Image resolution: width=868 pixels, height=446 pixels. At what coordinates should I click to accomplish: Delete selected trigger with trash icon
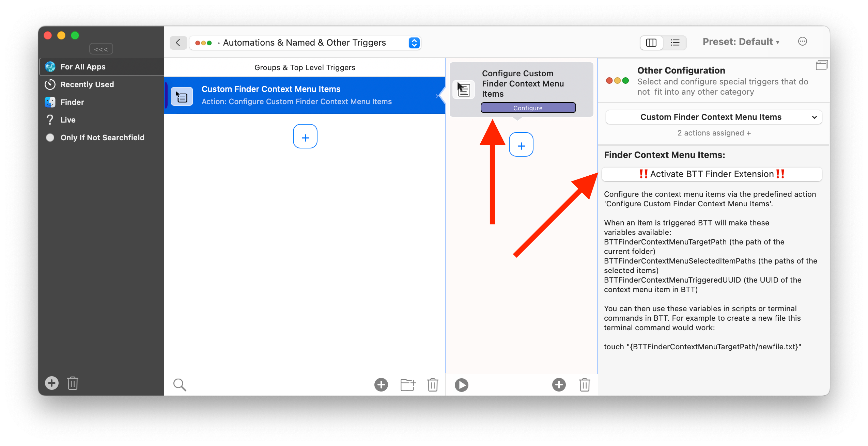pyautogui.click(x=433, y=385)
